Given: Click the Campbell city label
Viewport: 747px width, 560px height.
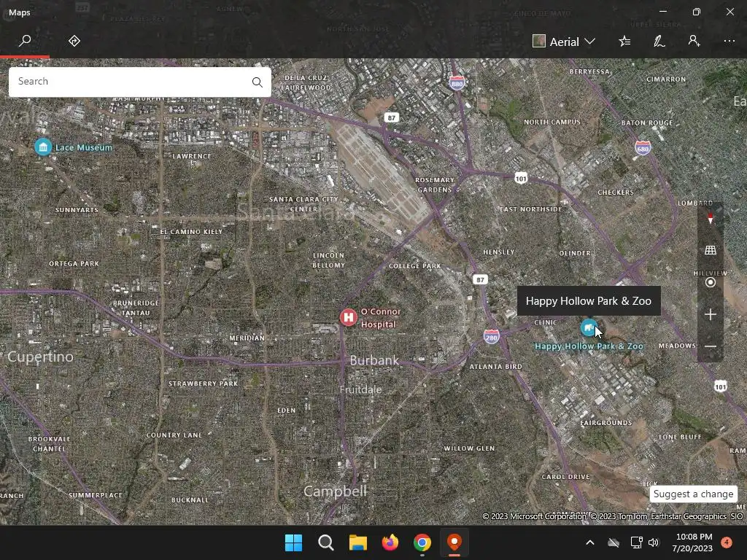Looking at the screenshot, I should click(x=336, y=491).
